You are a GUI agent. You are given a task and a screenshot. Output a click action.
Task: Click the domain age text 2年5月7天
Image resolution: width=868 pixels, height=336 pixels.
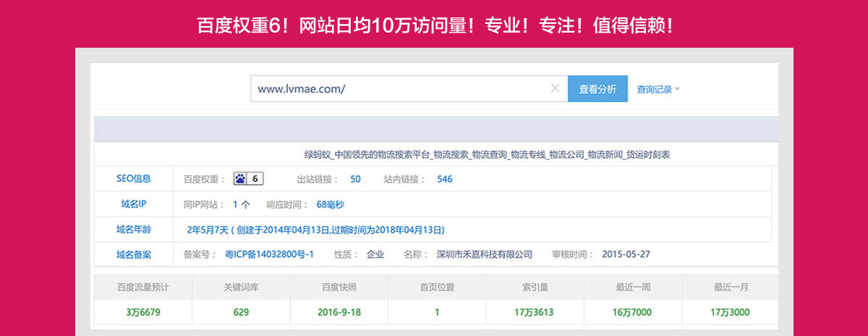(x=207, y=230)
